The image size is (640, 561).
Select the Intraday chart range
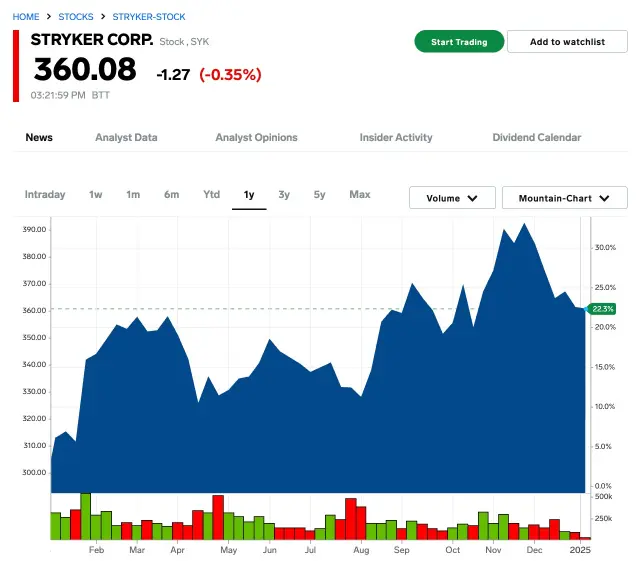pos(45,194)
